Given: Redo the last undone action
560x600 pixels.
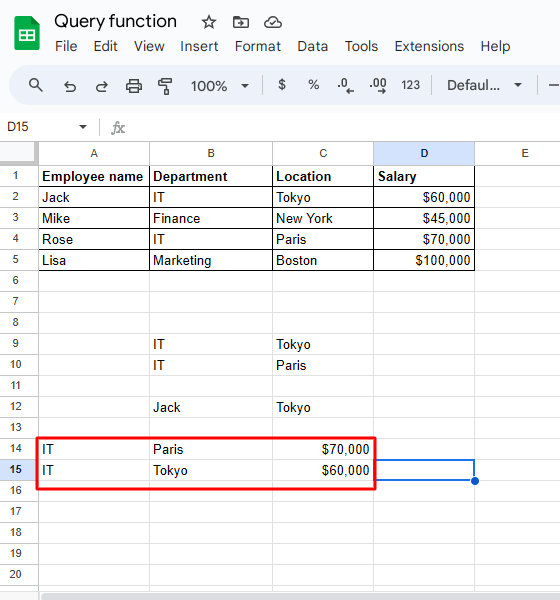Looking at the screenshot, I should pyautogui.click(x=101, y=85).
